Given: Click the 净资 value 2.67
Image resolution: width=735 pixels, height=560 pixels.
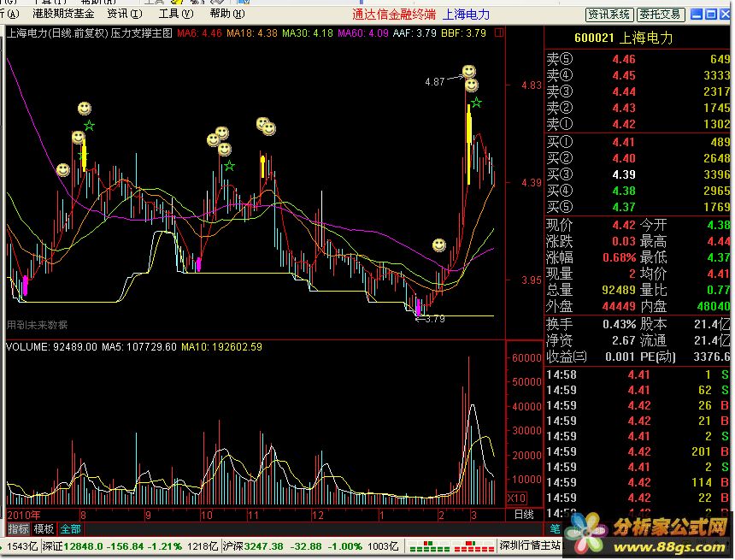Looking at the screenshot, I should tap(624, 340).
